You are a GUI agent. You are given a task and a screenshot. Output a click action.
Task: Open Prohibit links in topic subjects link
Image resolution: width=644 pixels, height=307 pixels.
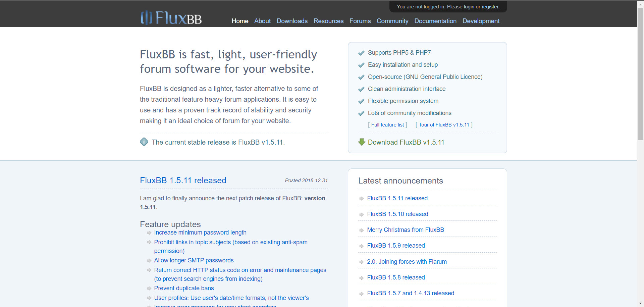point(231,247)
